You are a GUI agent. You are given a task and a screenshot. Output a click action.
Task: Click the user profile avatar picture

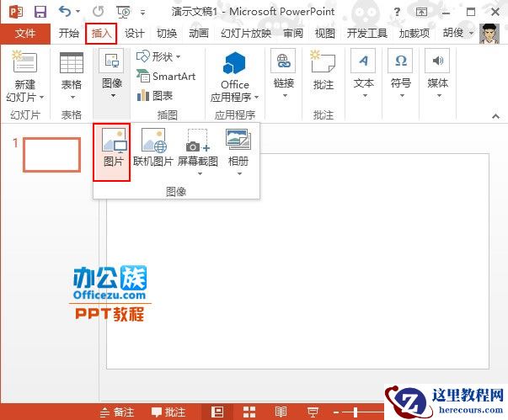489,34
